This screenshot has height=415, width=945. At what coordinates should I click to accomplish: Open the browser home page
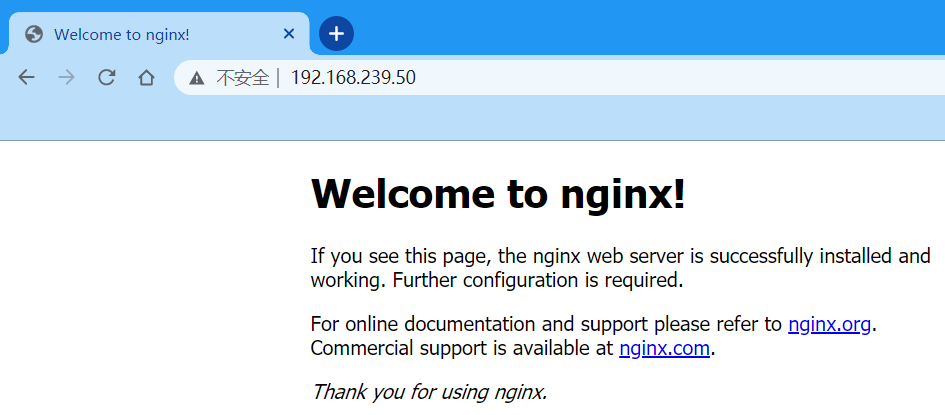tap(146, 78)
